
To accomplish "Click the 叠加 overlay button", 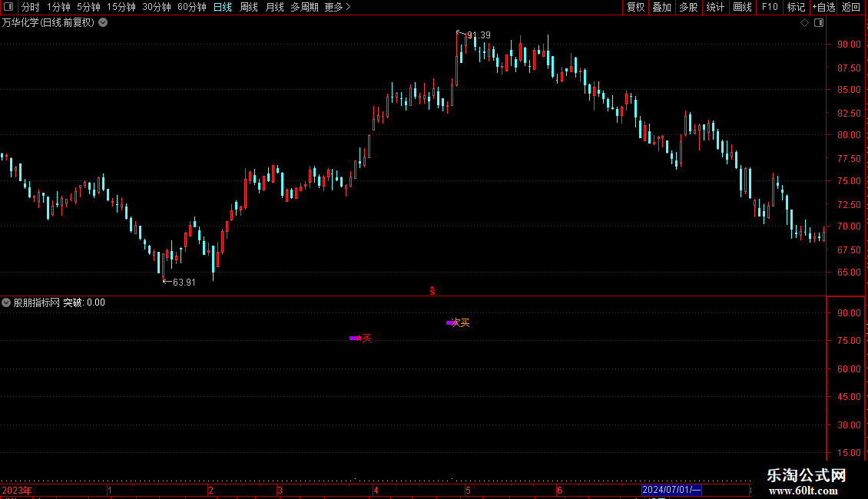I will 662,7.
